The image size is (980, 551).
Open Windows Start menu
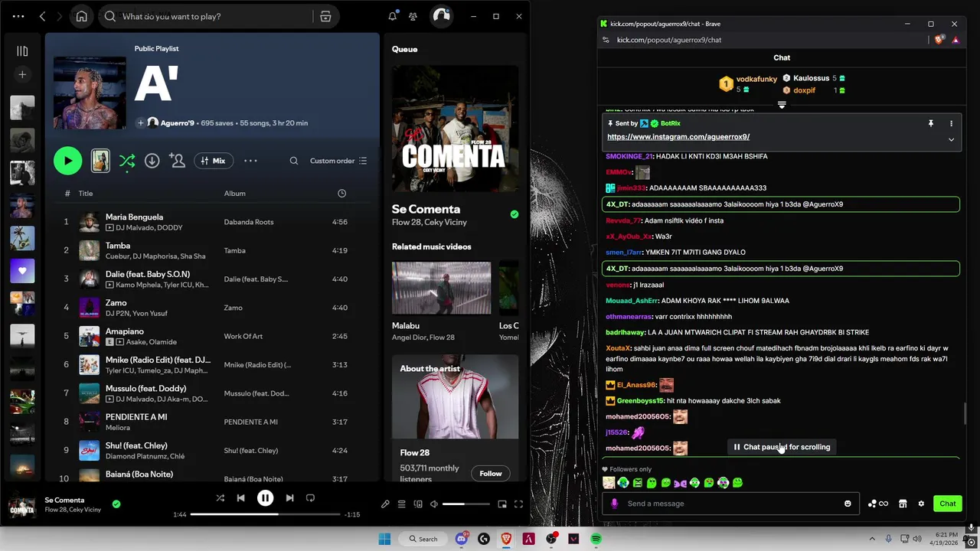[384, 539]
